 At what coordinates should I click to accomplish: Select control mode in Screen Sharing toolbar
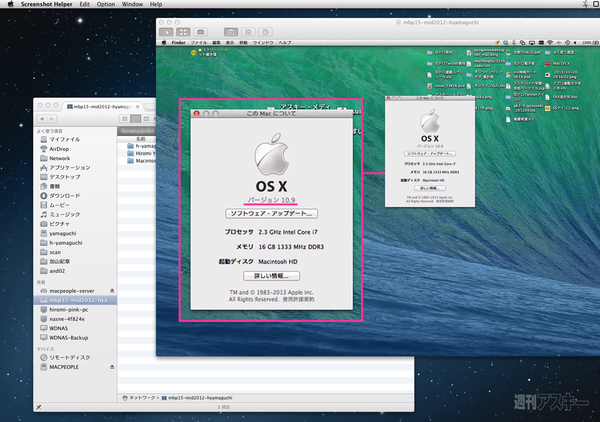click(x=166, y=32)
